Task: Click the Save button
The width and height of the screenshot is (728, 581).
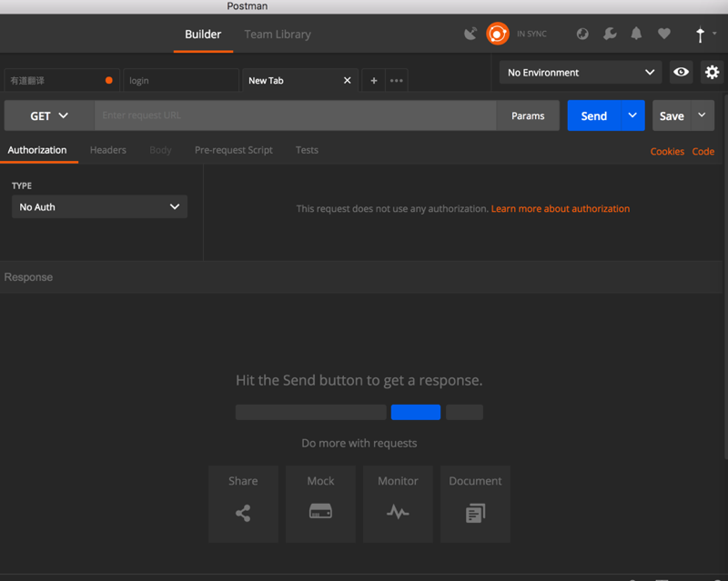Action: (672, 115)
